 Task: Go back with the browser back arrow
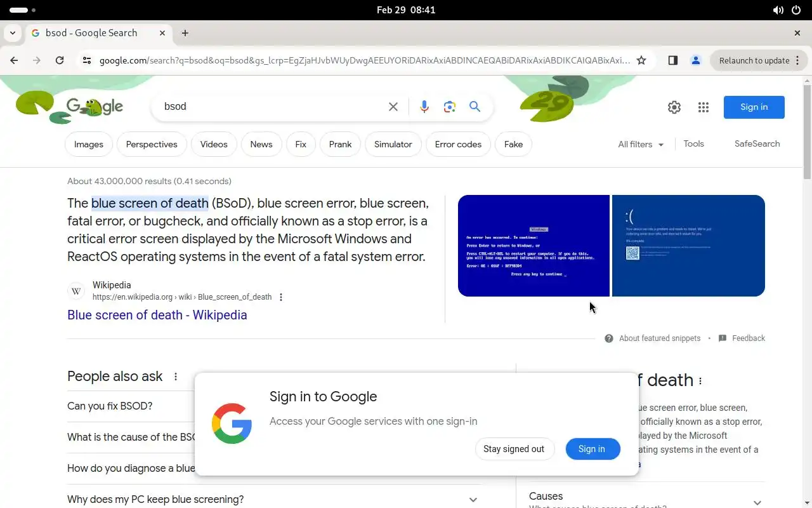14,60
